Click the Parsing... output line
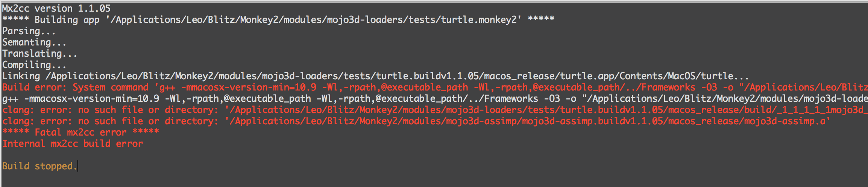Image resolution: width=868 pixels, height=187 pixels. click(29, 31)
